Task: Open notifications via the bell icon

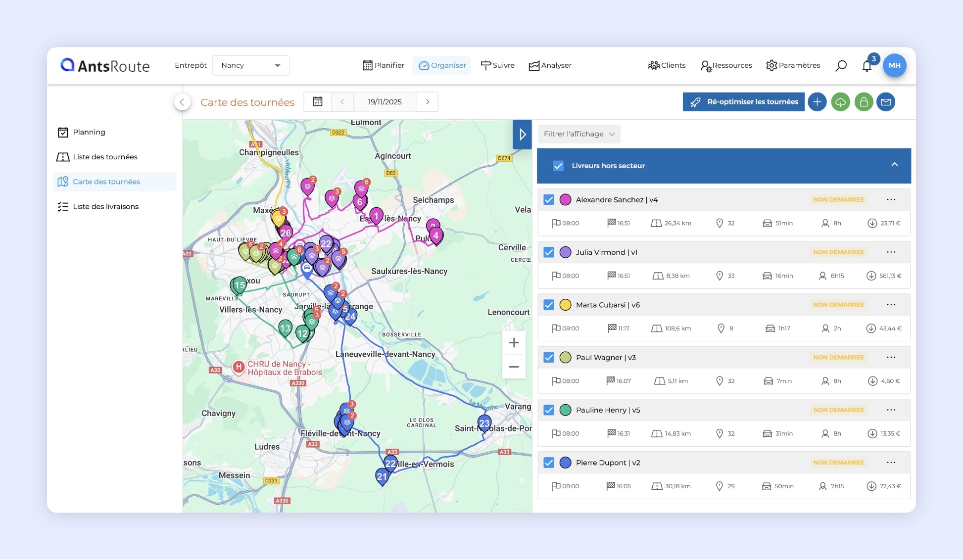Action: (867, 66)
